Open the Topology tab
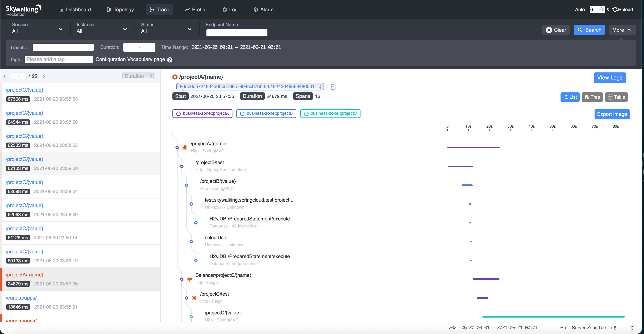 click(x=120, y=10)
